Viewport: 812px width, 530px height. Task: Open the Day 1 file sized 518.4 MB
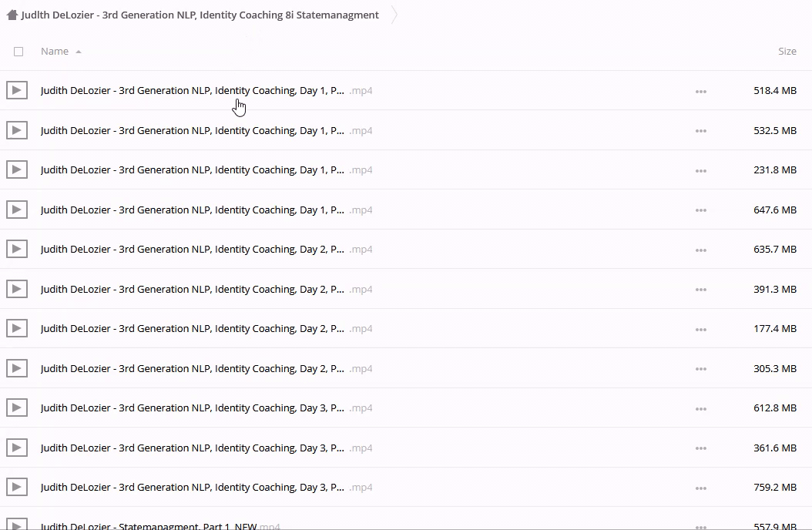coord(193,91)
